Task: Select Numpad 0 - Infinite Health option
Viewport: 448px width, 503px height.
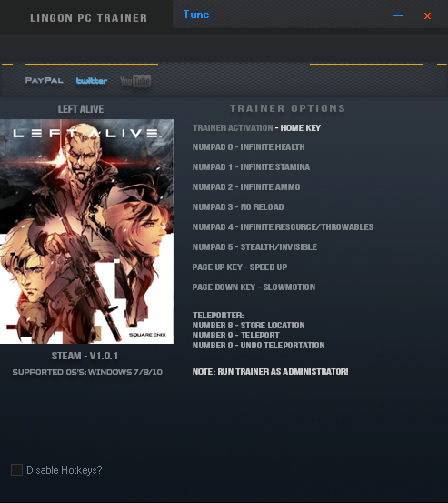Action: (x=249, y=147)
